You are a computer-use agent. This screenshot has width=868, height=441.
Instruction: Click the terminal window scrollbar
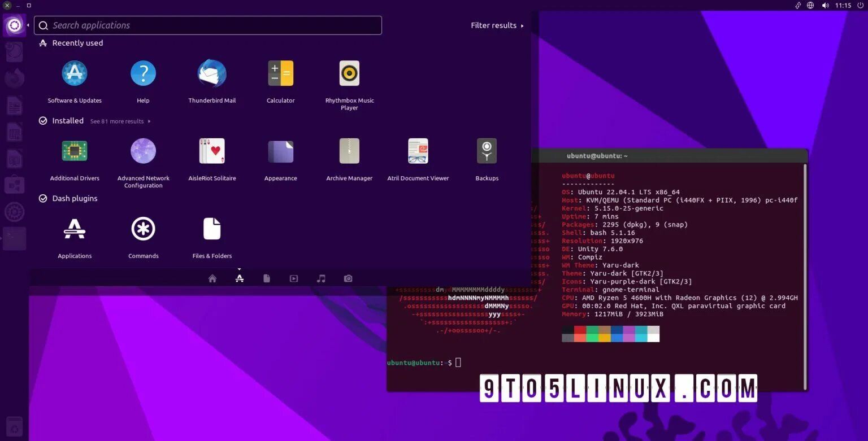click(x=805, y=277)
